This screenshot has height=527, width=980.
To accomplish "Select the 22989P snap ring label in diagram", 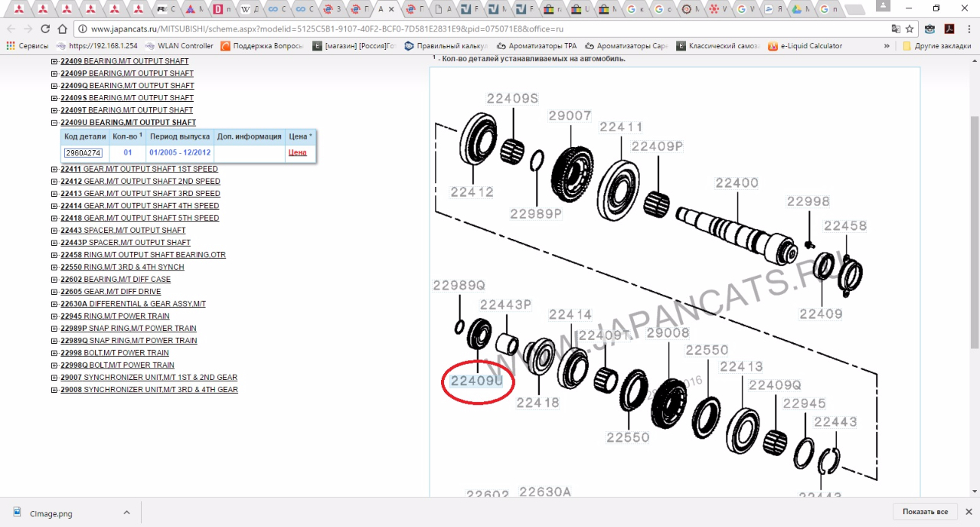I will pos(536,214).
